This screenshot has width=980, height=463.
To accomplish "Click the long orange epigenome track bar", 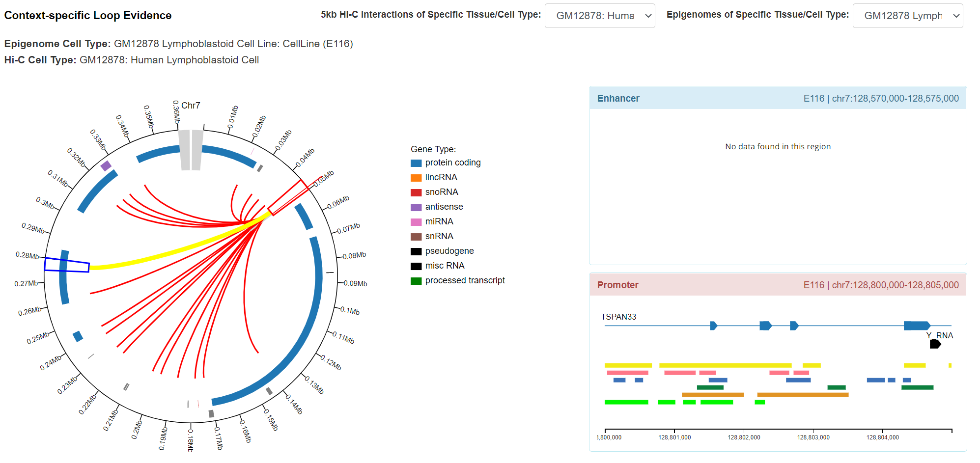I will [x=803, y=395].
